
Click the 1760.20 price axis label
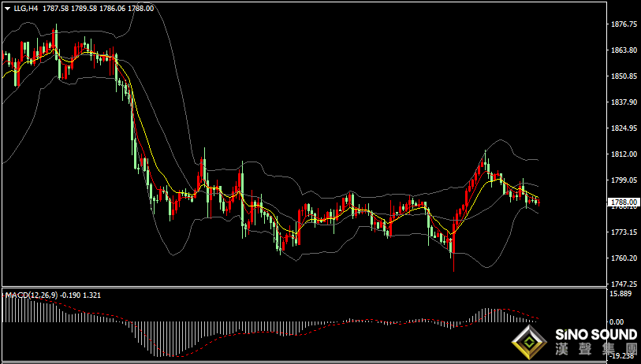624,258
